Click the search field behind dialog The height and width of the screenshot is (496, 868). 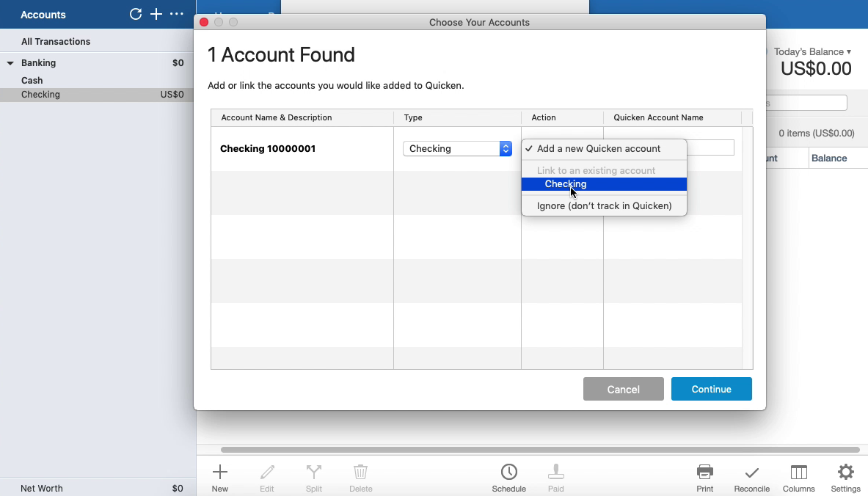[x=806, y=103]
